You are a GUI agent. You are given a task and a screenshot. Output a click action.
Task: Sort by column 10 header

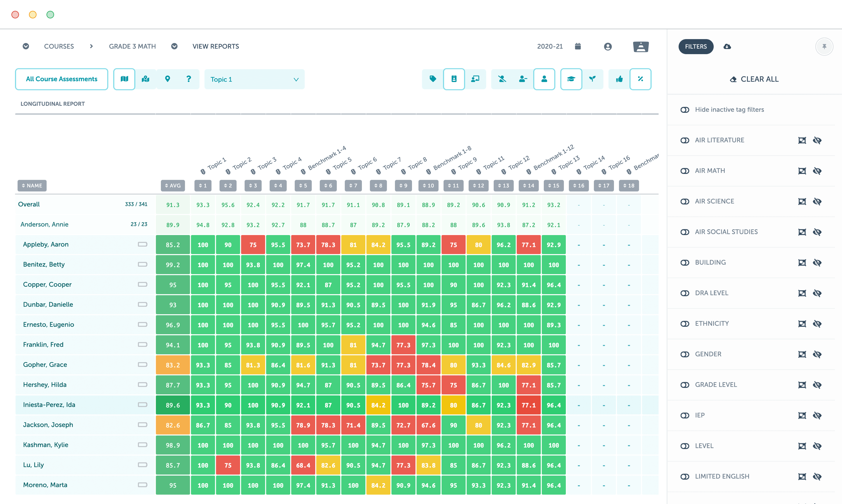(x=428, y=185)
